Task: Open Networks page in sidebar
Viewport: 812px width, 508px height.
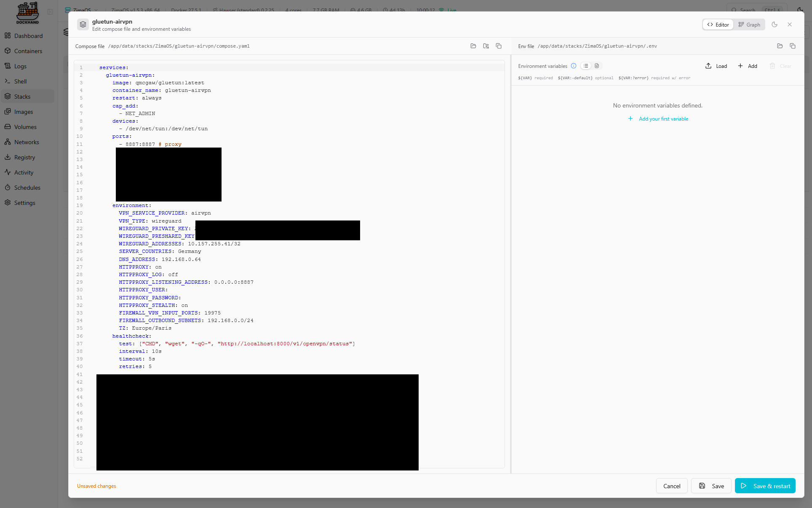Action: click(x=26, y=142)
